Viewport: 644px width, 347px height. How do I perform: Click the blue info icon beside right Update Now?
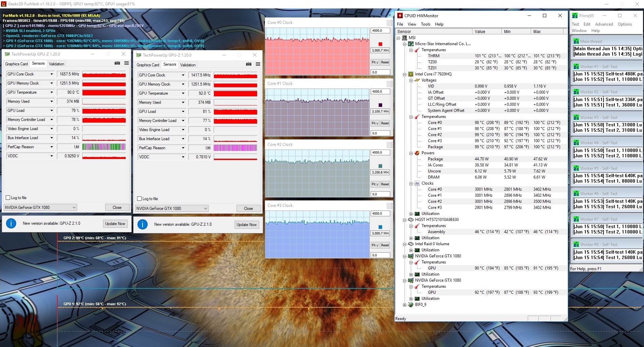tap(143, 224)
